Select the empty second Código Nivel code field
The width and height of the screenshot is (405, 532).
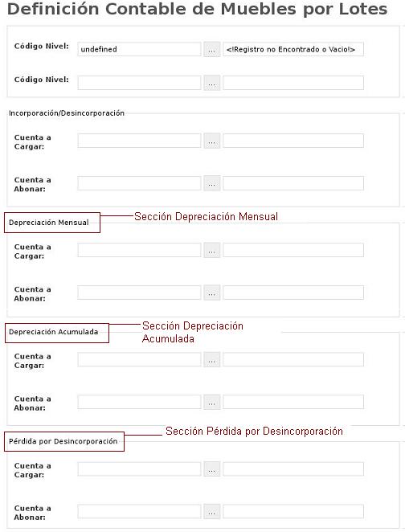pyautogui.click(x=139, y=83)
